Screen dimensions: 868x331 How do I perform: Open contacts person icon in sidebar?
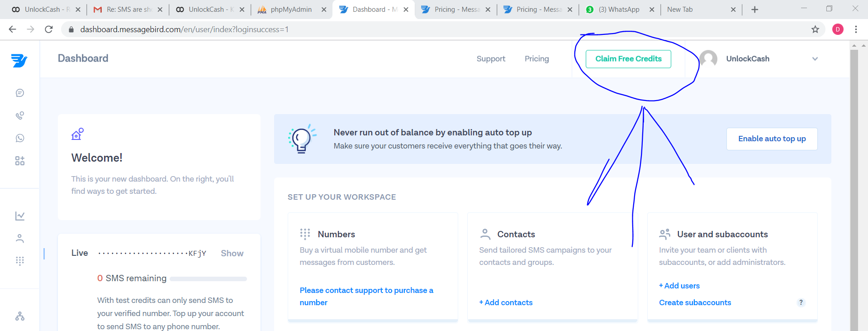pos(20,238)
